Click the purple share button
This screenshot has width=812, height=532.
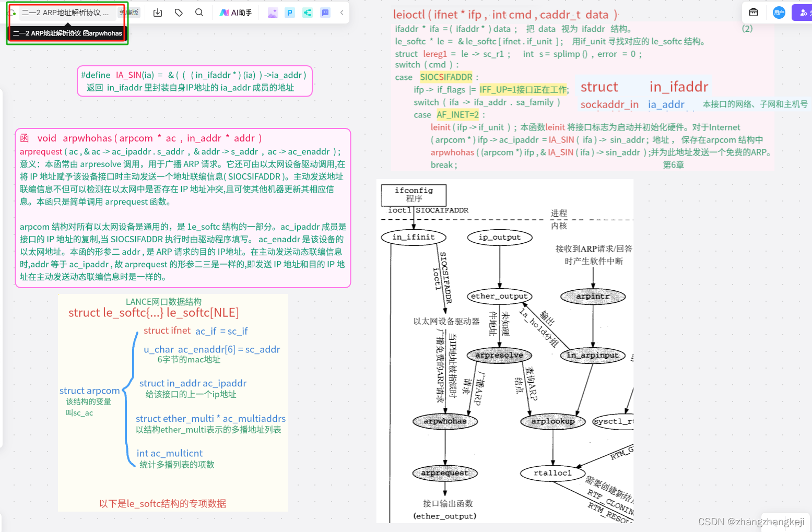803,12
